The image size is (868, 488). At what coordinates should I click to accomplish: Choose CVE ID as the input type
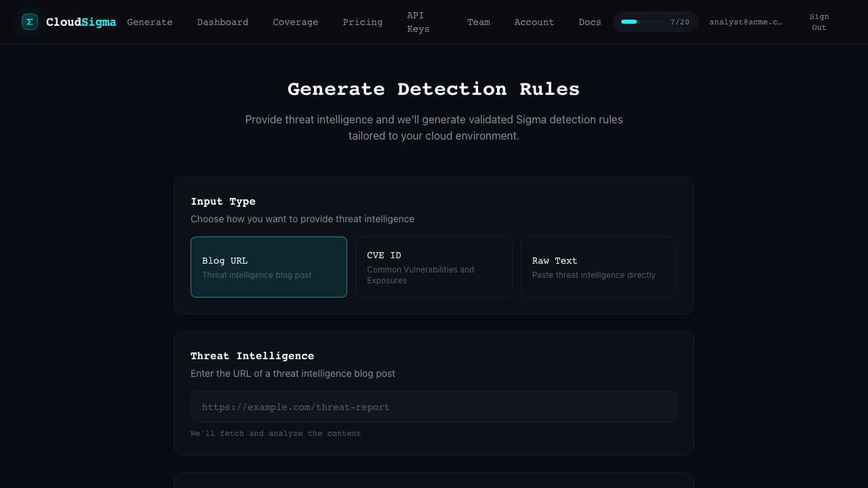click(433, 267)
